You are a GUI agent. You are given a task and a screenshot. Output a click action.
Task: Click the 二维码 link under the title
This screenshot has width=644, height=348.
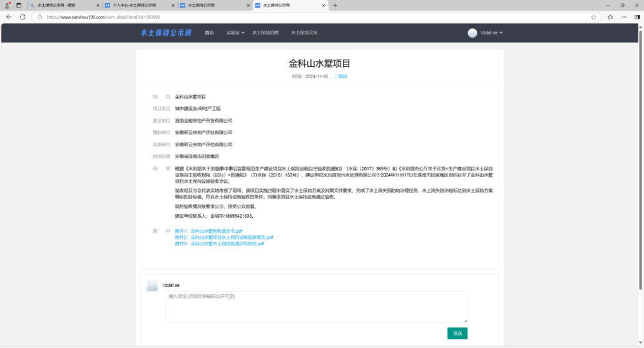tap(340, 76)
